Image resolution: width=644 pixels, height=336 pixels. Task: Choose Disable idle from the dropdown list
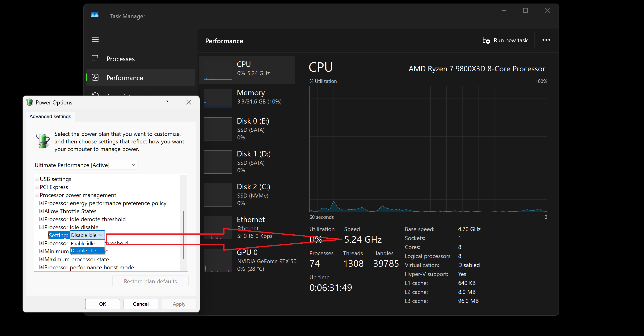coord(87,250)
